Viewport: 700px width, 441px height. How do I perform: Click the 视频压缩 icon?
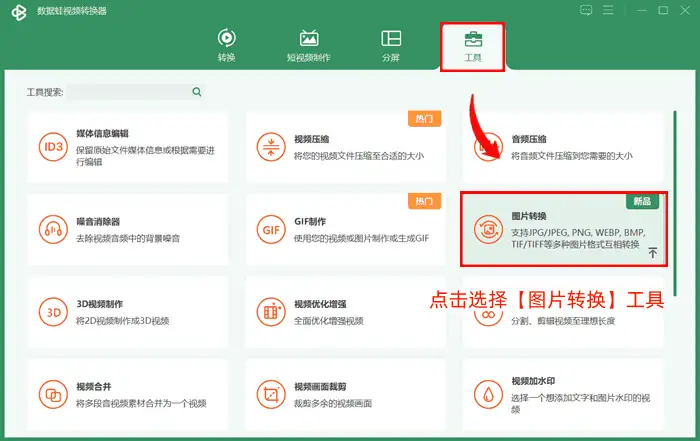click(x=271, y=147)
